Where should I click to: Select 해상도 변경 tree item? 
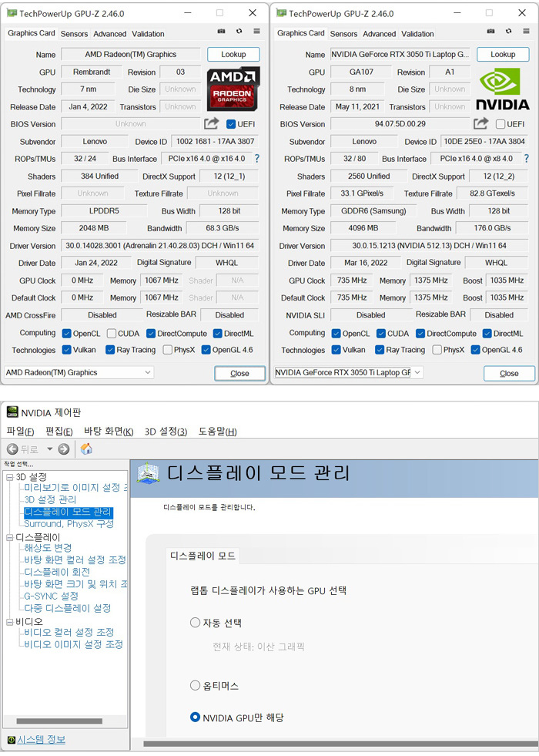click(48, 548)
